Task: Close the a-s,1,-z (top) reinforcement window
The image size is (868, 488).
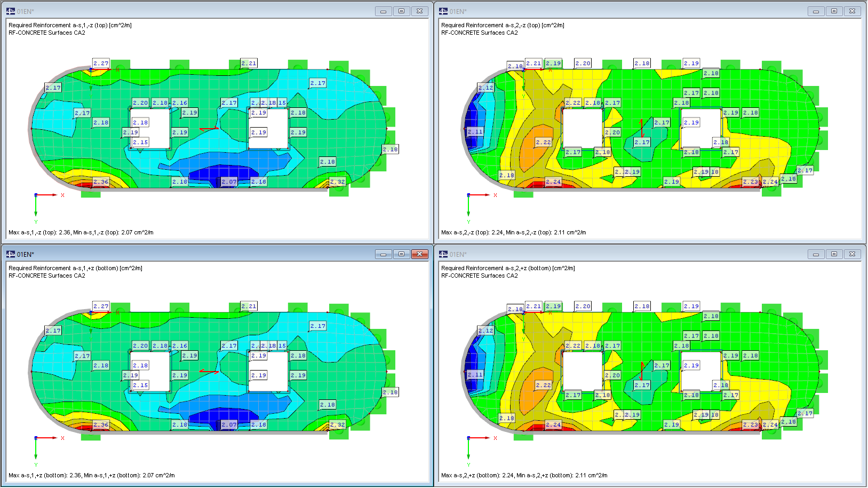Action: [x=420, y=11]
